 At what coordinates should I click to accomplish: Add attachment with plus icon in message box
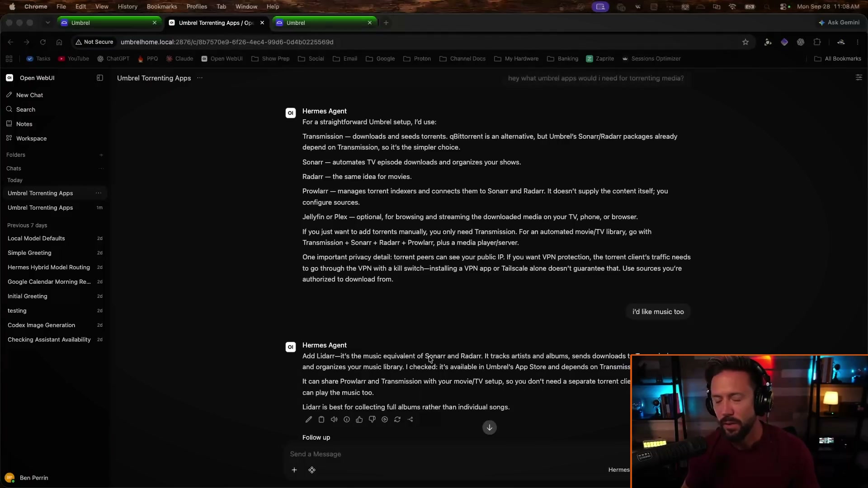(x=294, y=470)
